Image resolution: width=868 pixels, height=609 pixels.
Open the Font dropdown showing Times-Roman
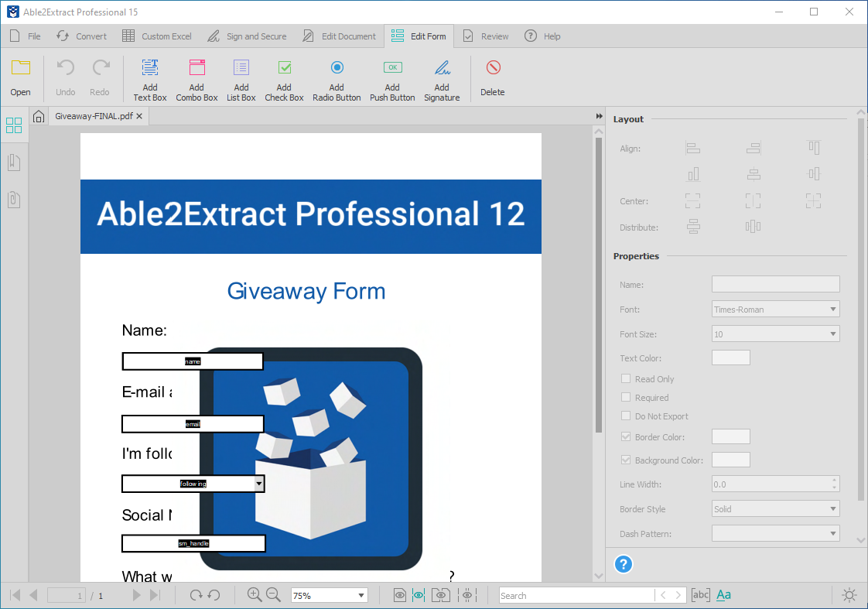pos(776,309)
